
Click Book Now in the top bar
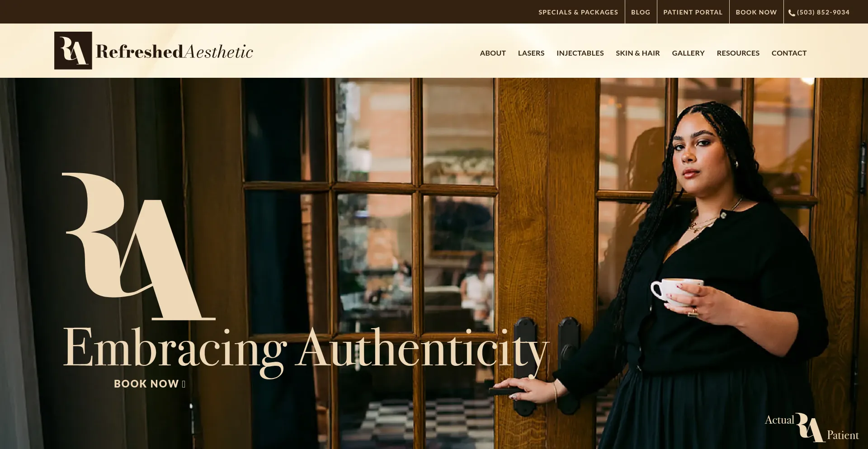point(756,12)
